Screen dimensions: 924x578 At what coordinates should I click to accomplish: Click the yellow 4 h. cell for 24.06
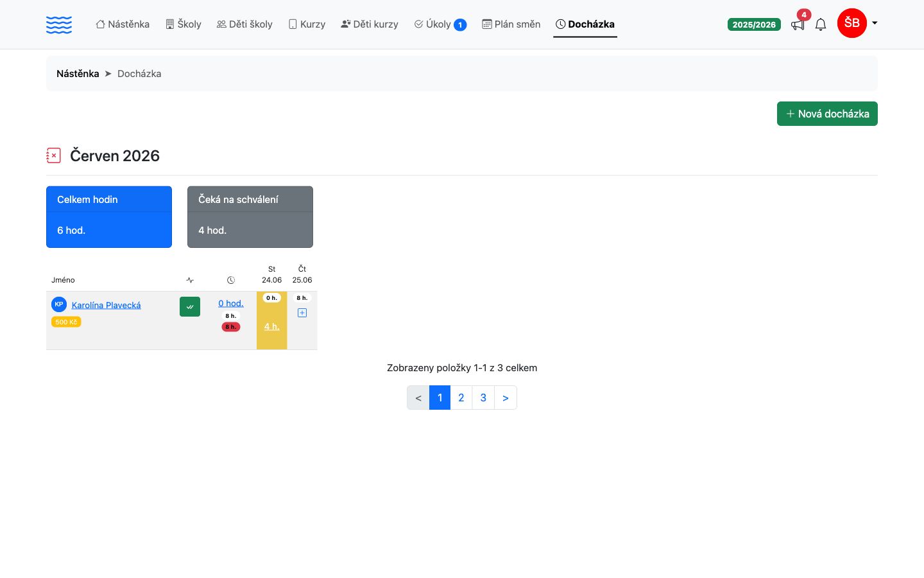coord(271,326)
